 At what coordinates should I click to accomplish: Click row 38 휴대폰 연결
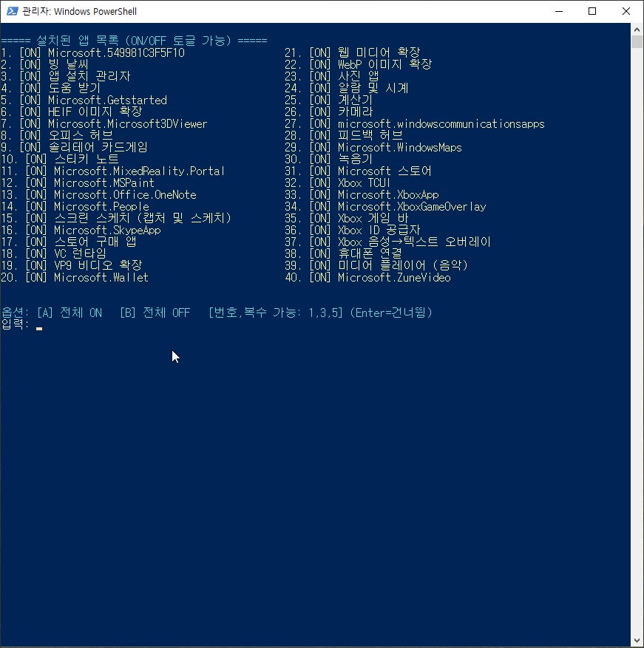[344, 253]
